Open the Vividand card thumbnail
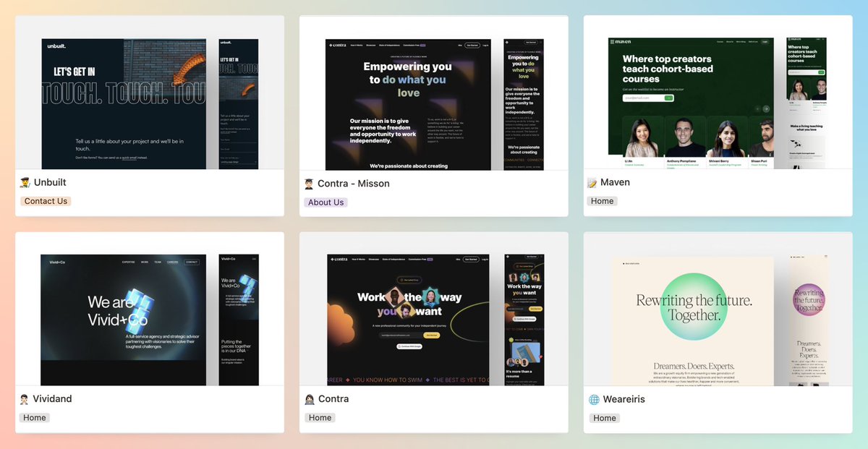 (x=150, y=309)
